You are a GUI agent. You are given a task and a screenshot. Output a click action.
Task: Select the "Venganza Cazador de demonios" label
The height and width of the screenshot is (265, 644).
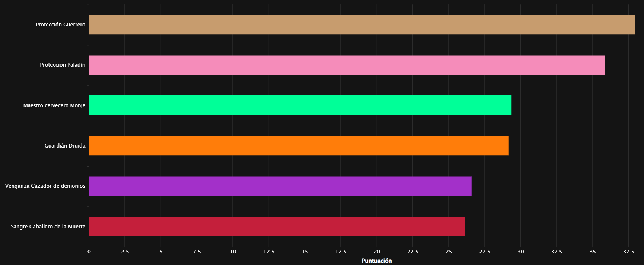(x=45, y=186)
